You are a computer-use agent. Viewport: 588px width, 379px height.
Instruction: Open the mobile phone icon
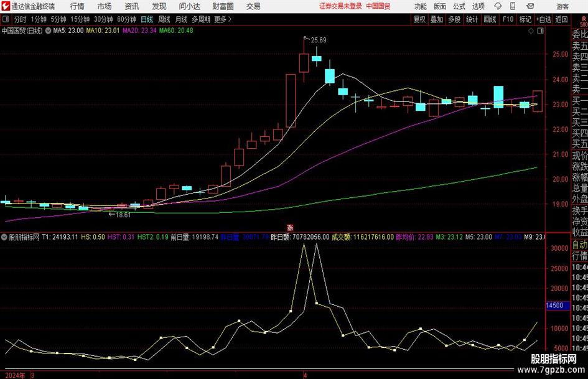(x=513, y=6)
